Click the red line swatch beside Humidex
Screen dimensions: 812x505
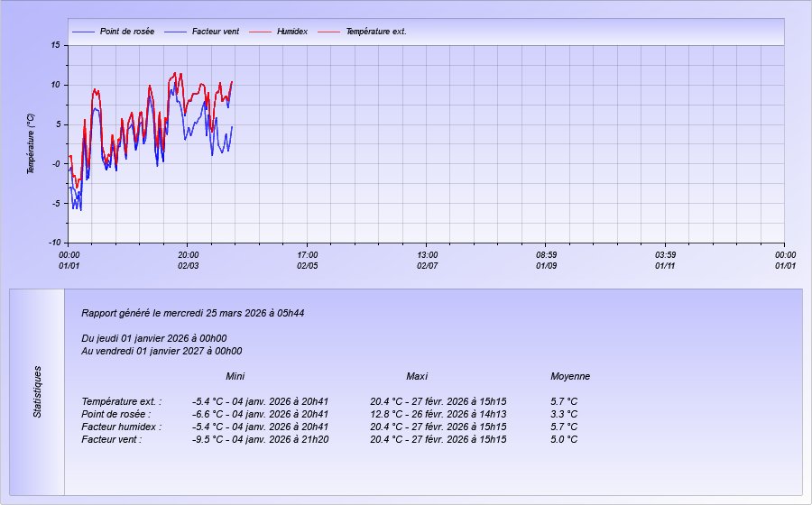(260, 32)
